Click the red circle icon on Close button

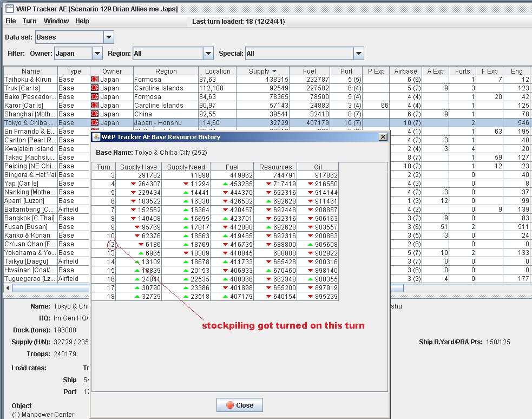tap(230, 405)
